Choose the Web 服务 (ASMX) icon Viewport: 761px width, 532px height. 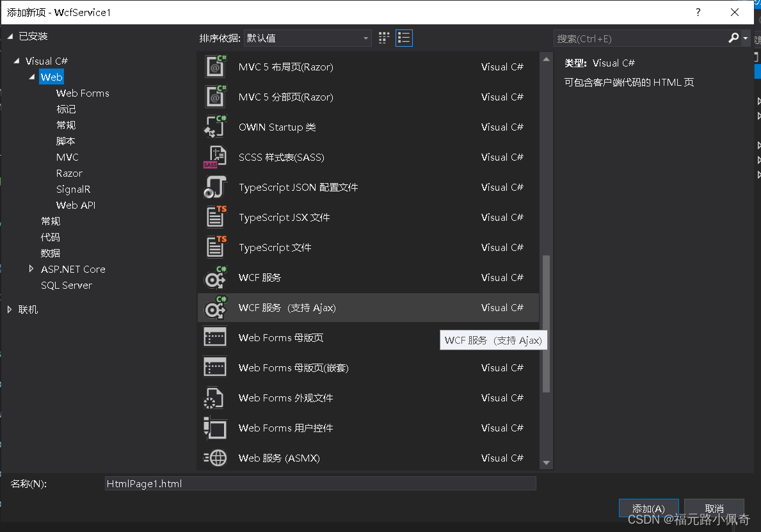[x=215, y=458]
